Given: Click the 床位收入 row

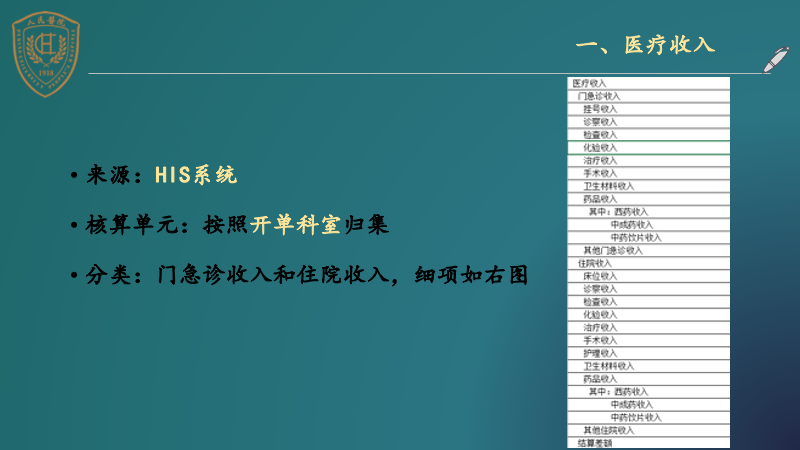Looking at the screenshot, I should click(600, 276).
